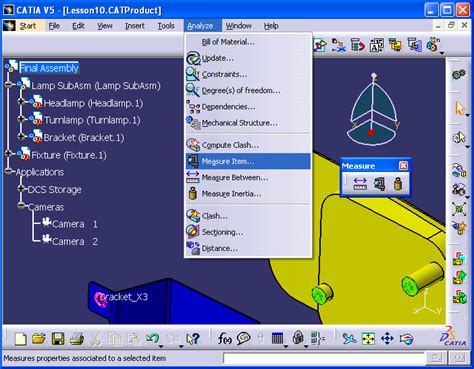Click the Pan arrows icon
The image size is (474, 369).
387,339
